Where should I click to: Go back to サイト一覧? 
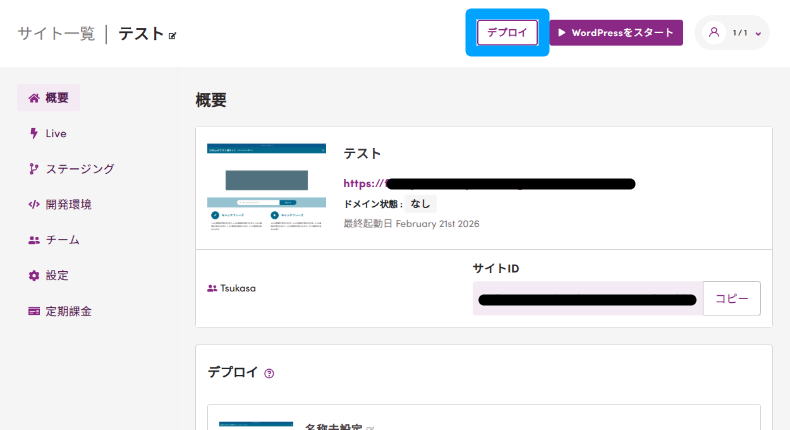click(x=56, y=34)
